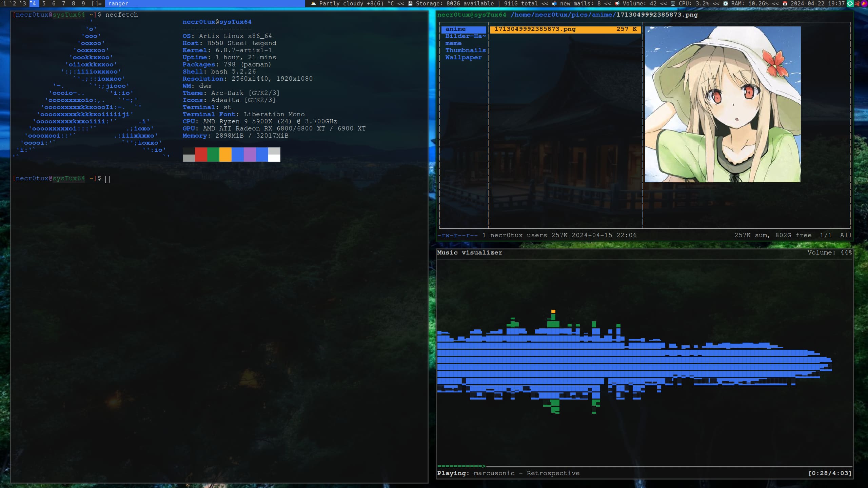Viewport: 868px width, 488px height.
Task: Open the Wallpaper folder in ranger
Action: click(463, 58)
